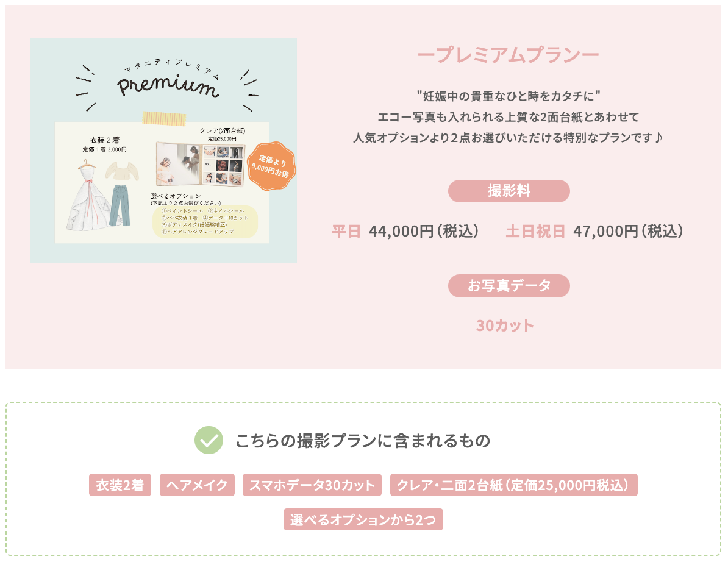This screenshot has height=562, width=728.
Task: Click the green checkmark circle icon
Action: click(209, 440)
